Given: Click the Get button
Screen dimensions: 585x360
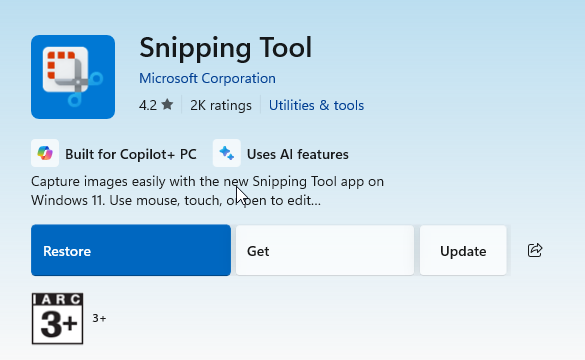Looking at the screenshot, I should [x=325, y=250].
